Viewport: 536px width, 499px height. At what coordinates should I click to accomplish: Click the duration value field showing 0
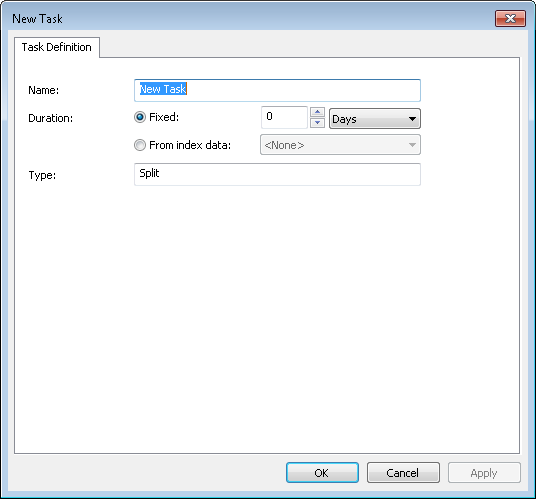click(x=284, y=117)
